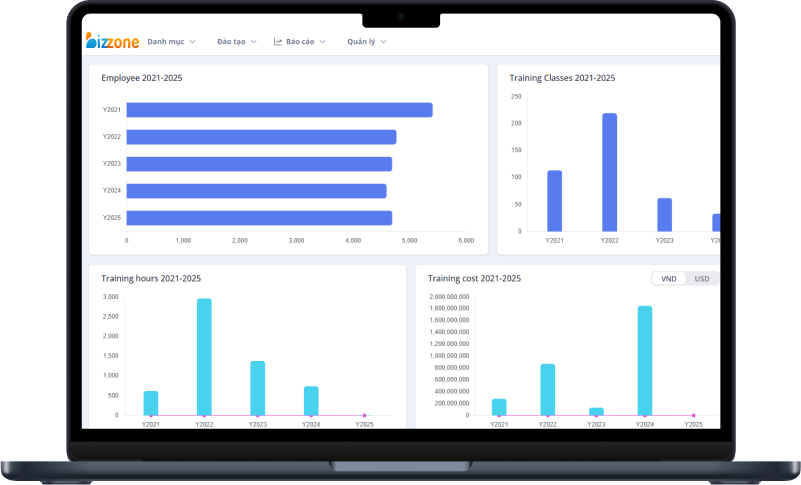Open the Danh mục menu
The height and width of the screenshot is (485, 801).
click(x=171, y=42)
